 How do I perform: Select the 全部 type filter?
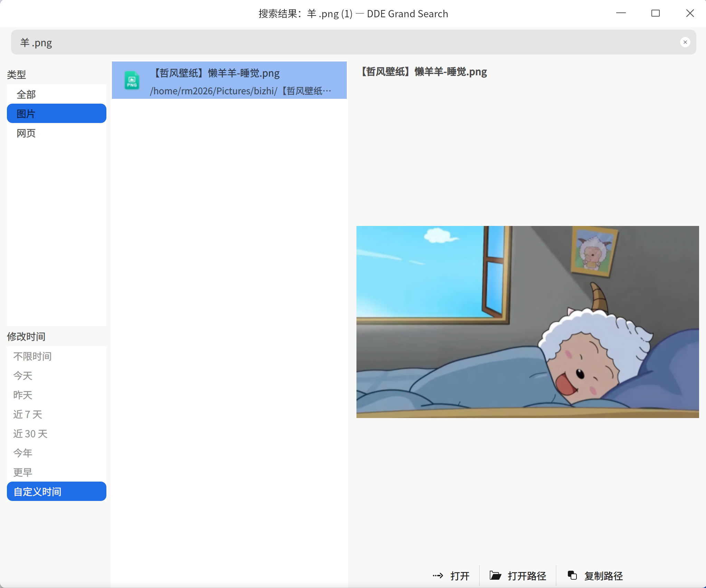(57, 94)
